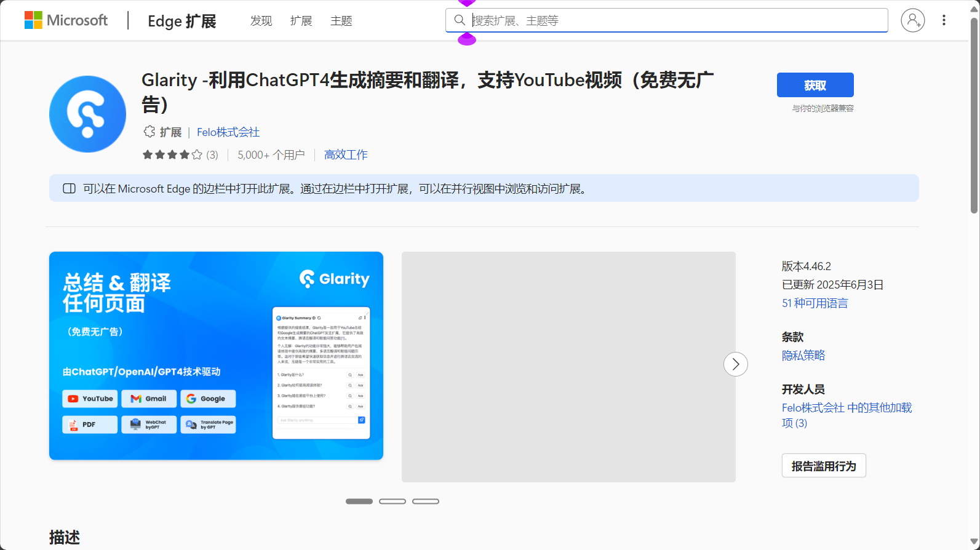Click the Glarity extension title
This screenshot has height=550, width=980.
coord(428,92)
